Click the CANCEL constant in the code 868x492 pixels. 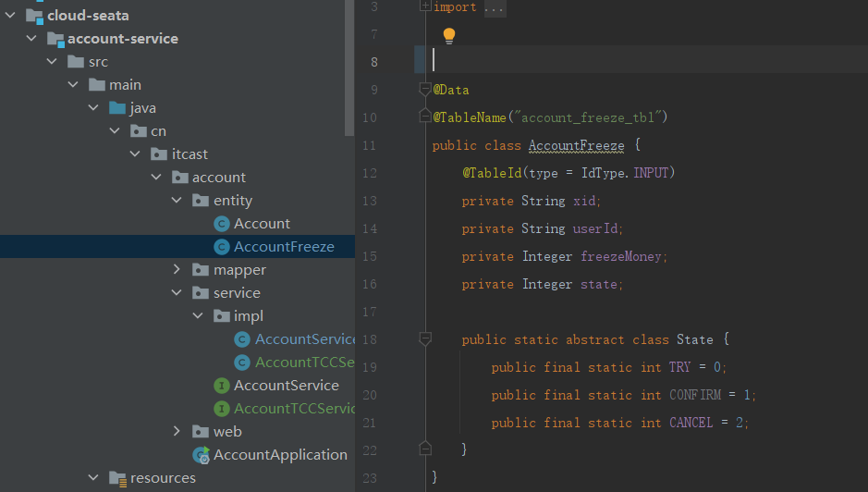tap(691, 423)
